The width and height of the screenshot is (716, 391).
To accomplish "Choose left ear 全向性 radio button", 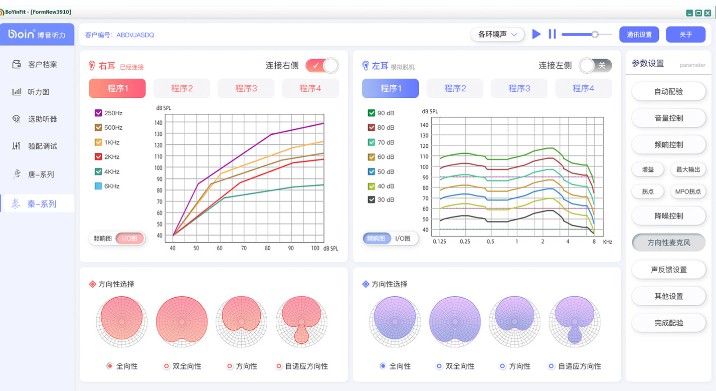I will point(383,366).
